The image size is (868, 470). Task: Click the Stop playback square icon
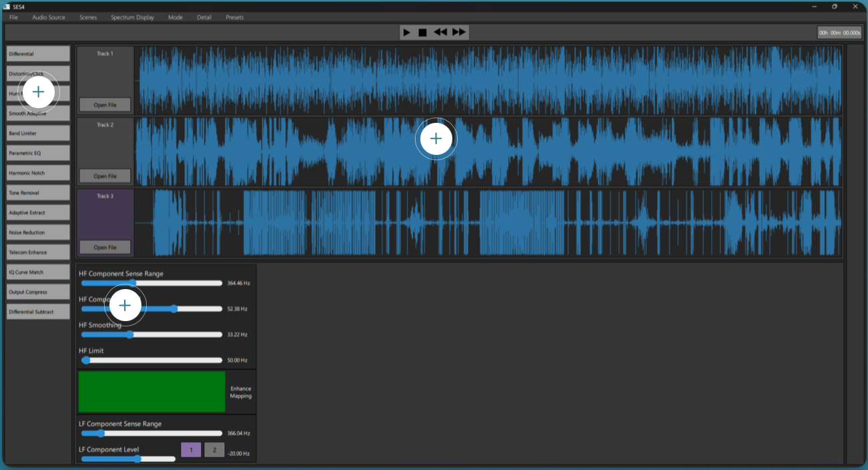(422, 33)
